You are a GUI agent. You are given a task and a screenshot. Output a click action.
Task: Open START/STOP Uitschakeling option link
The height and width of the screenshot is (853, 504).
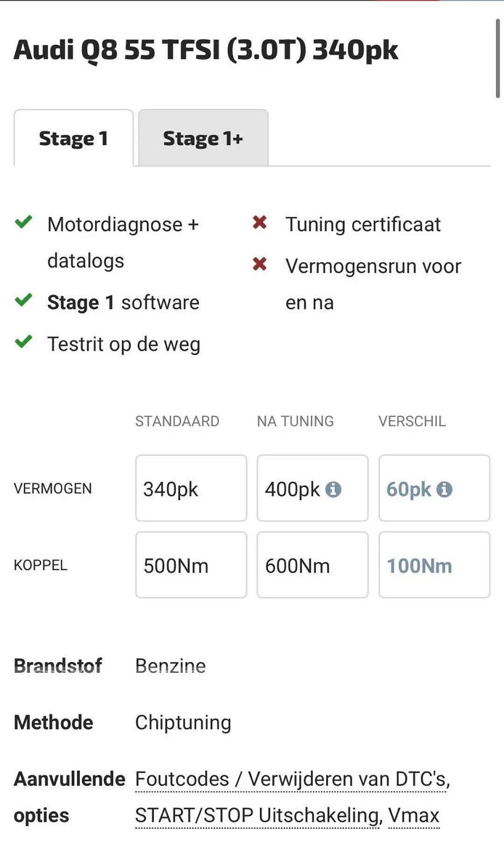tap(258, 816)
